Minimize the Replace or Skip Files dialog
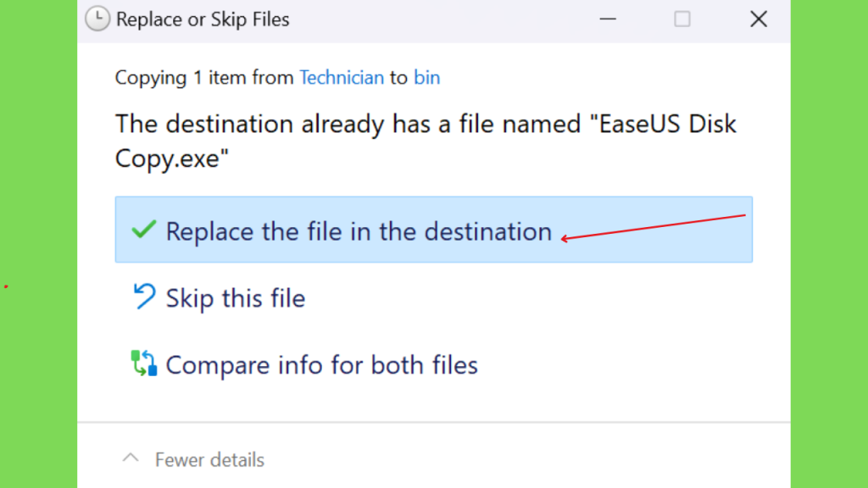 pyautogui.click(x=608, y=19)
